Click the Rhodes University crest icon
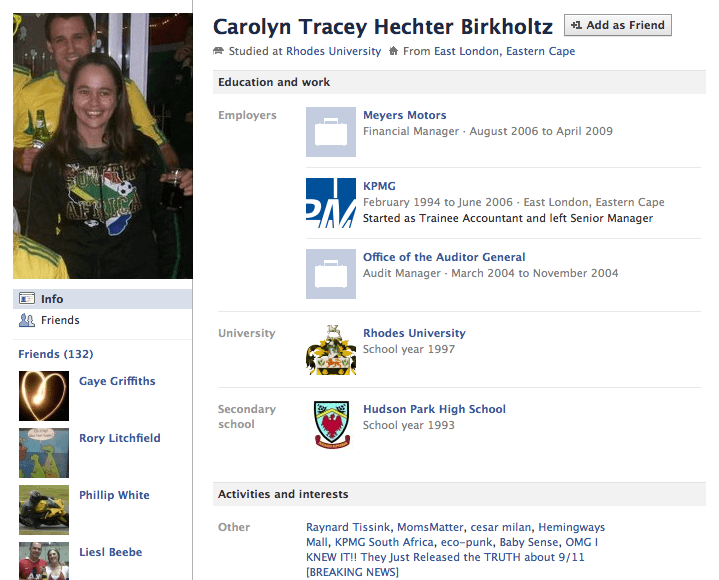 point(331,350)
